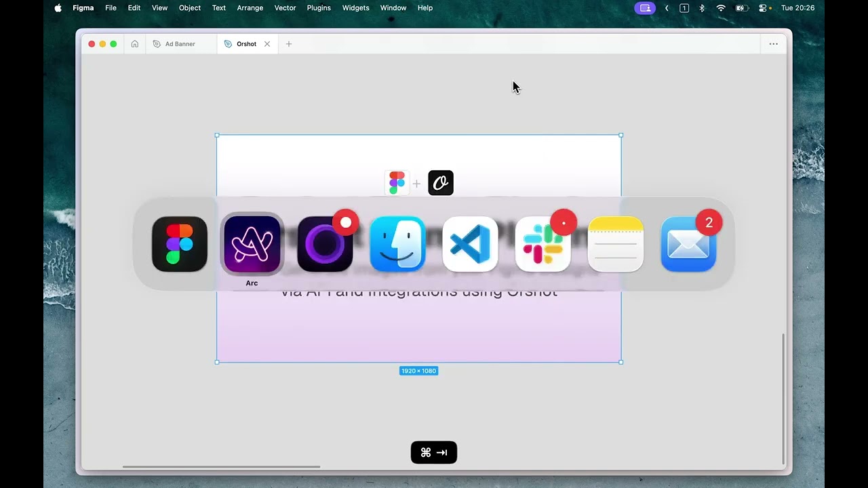Select Slack in the app switcher
The width and height of the screenshot is (868, 488).
[542, 244]
